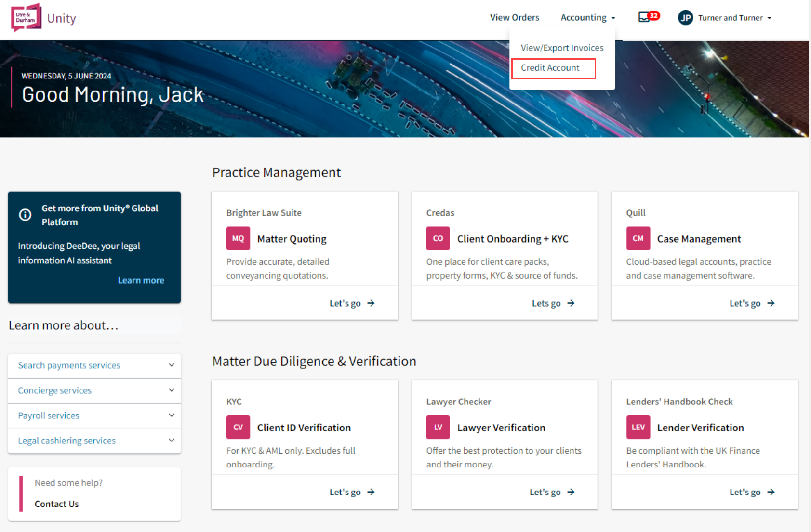Click the Lender Verification title

click(x=700, y=428)
